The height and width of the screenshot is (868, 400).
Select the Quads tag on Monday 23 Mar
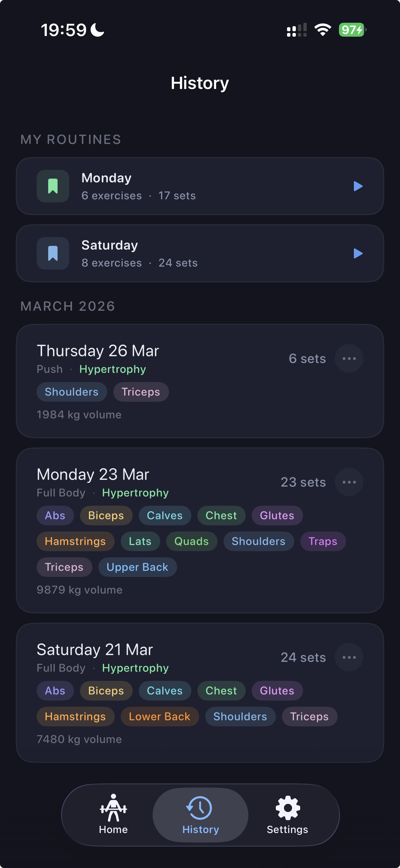click(191, 541)
